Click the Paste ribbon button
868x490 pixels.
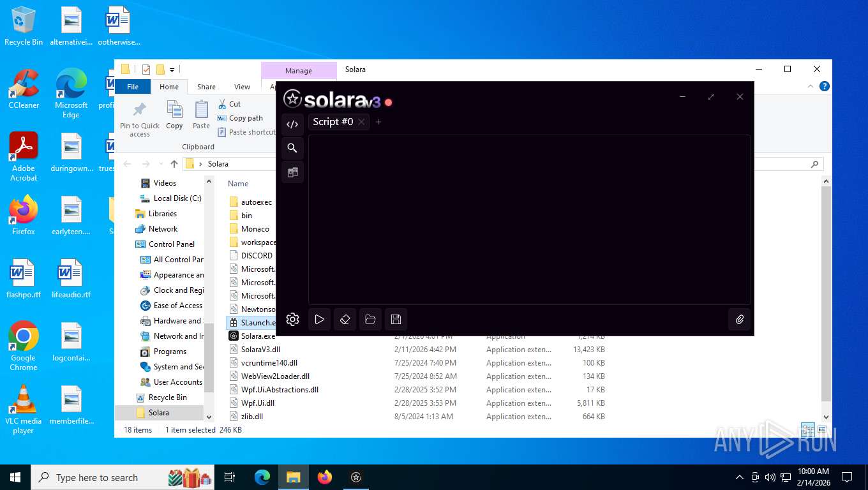pos(201,115)
